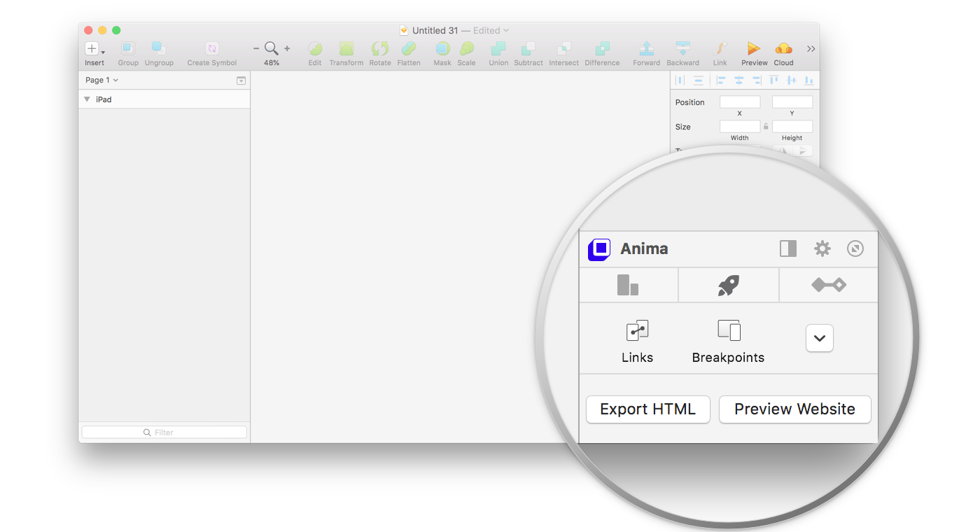Click the Preview Website button
The height and width of the screenshot is (532, 980).
(x=795, y=409)
